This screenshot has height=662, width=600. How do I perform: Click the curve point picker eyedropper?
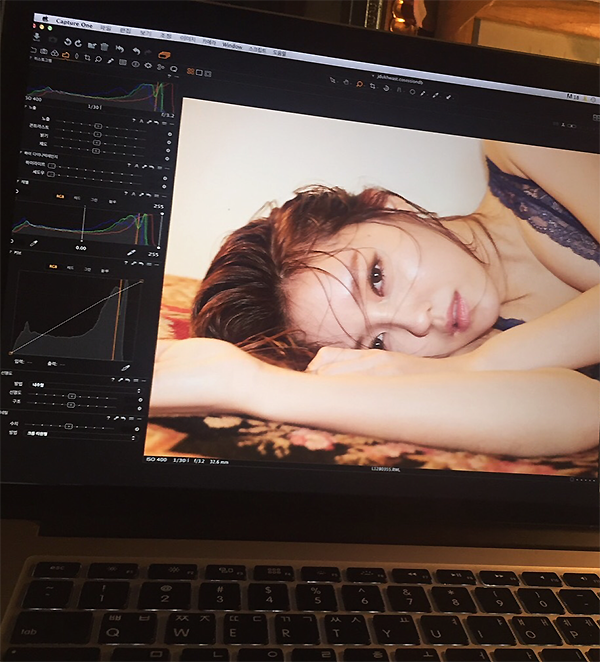126,367
